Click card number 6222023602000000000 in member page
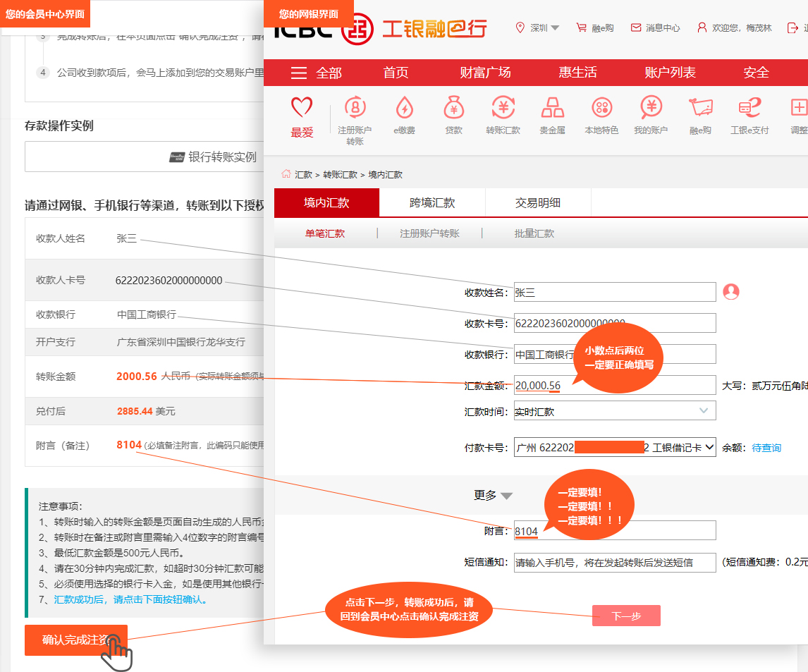The width and height of the screenshot is (808, 672). tap(169, 281)
